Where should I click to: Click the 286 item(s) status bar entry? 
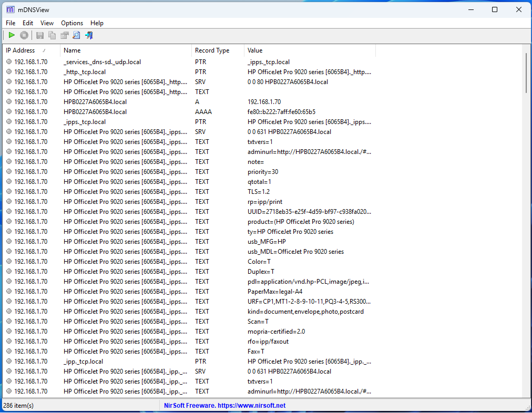pos(18,406)
